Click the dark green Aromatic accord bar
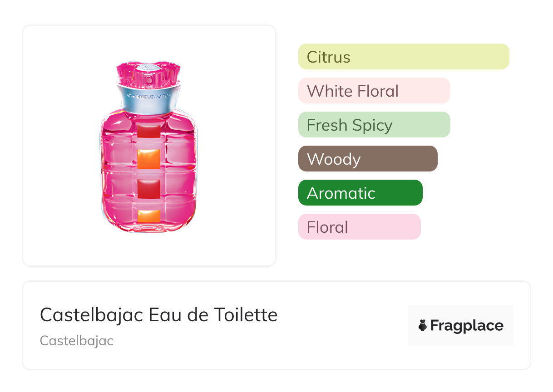The image size is (553, 392). point(360,193)
